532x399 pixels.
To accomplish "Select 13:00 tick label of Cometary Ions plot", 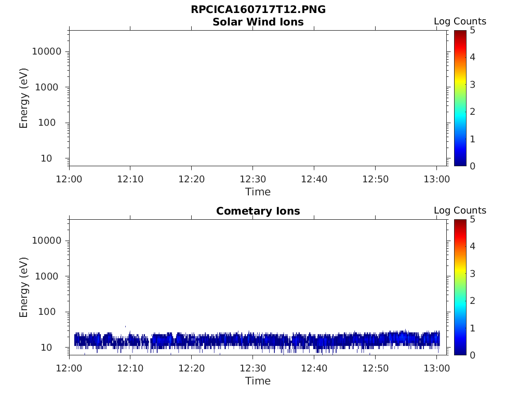I will click(x=436, y=368).
